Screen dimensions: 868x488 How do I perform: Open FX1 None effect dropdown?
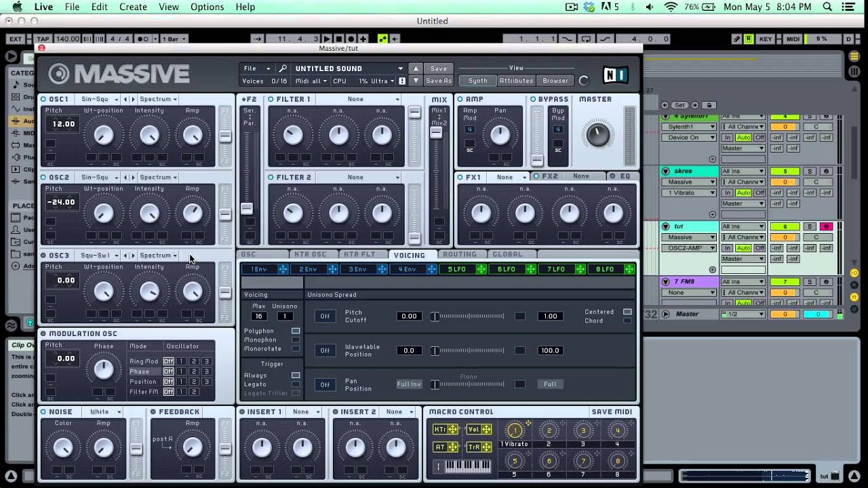tap(510, 177)
